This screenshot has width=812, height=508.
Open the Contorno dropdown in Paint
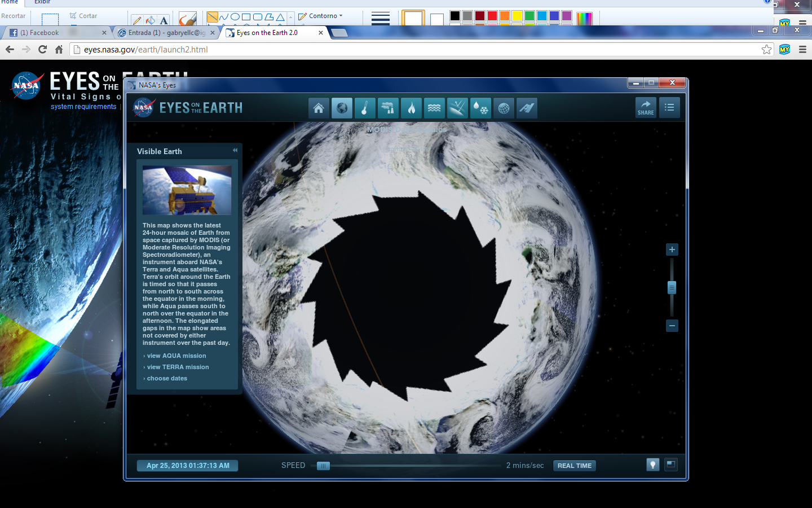click(x=320, y=16)
